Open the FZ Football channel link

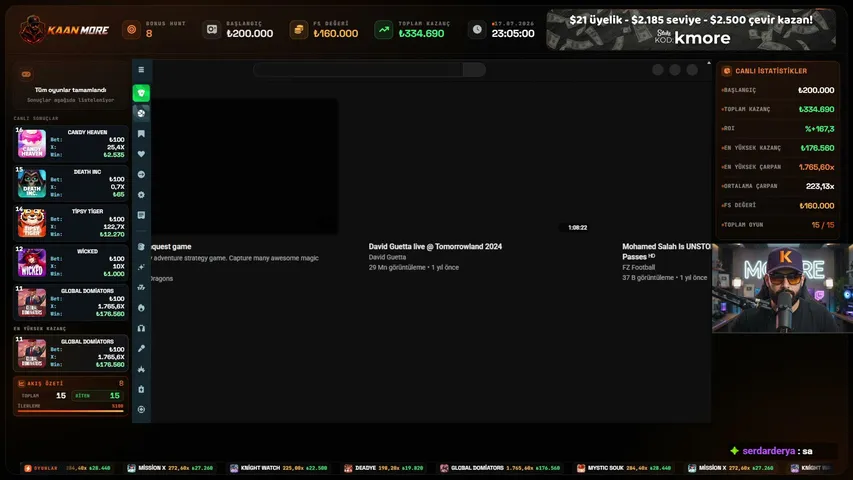[x=639, y=267]
